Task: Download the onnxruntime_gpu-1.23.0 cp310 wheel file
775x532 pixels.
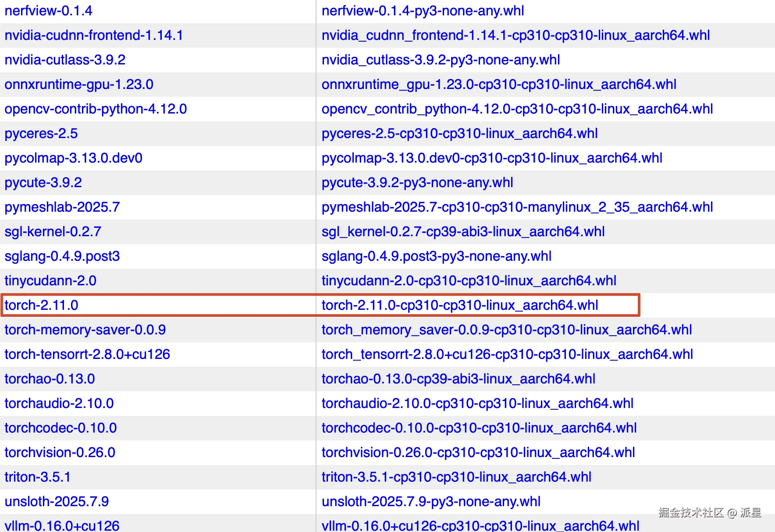Action: coord(499,84)
